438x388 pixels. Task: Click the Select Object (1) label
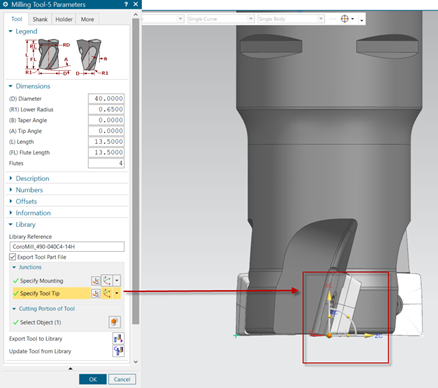point(40,322)
